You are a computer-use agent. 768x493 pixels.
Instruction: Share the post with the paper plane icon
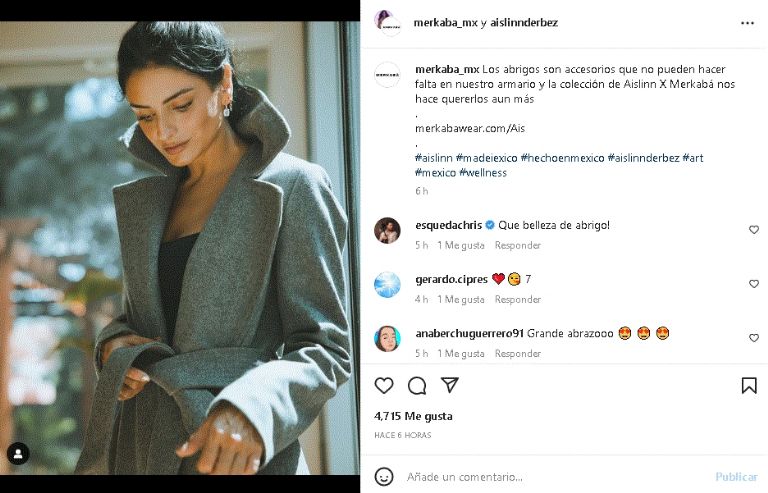tap(450, 386)
